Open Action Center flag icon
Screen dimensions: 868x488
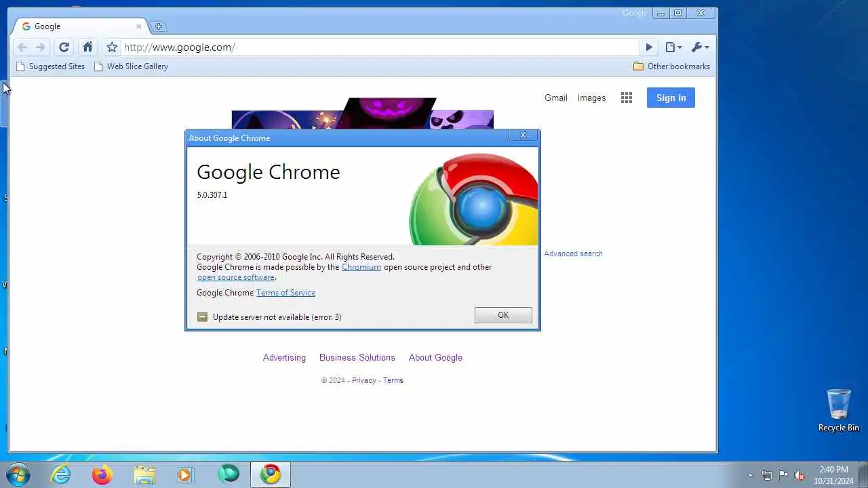click(783, 475)
